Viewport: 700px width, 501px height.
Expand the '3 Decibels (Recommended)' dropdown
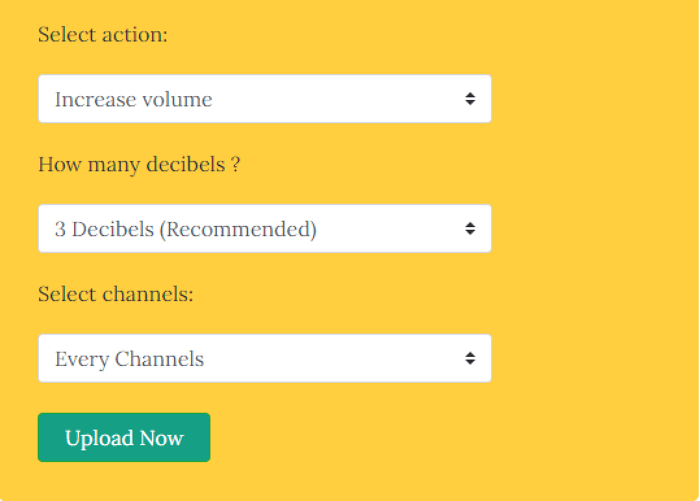[264, 229]
